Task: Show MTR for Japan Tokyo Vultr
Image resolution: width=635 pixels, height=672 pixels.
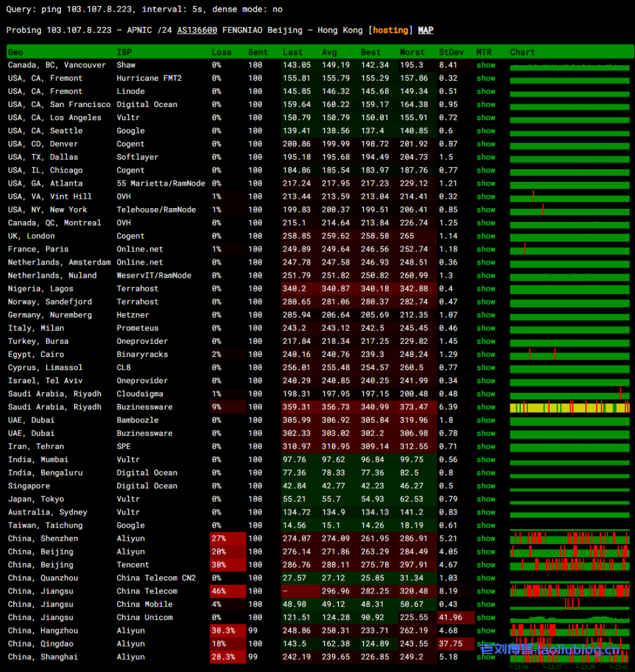Action: (485, 499)
